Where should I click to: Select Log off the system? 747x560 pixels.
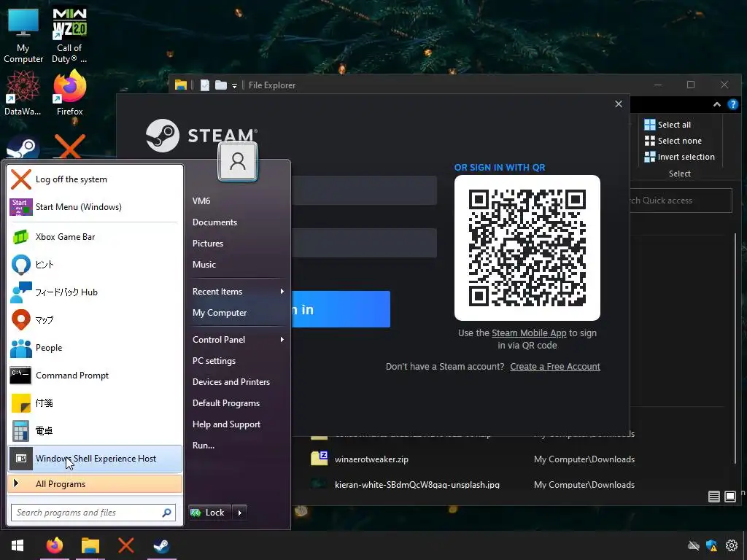point(95,179)
